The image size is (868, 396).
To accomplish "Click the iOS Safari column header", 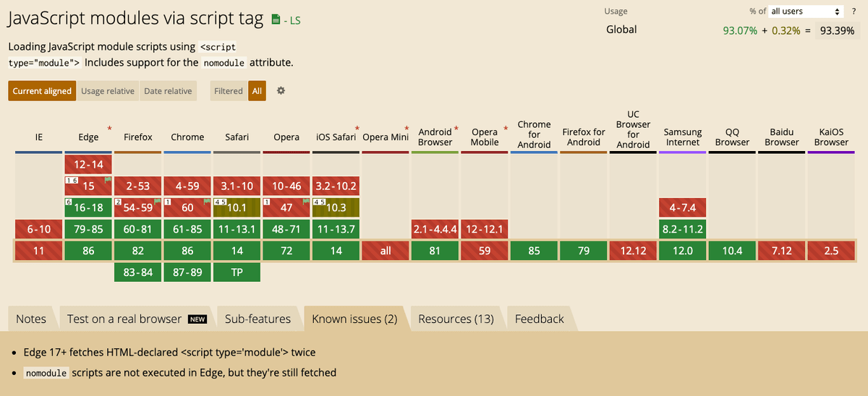I will coord(336,137).
